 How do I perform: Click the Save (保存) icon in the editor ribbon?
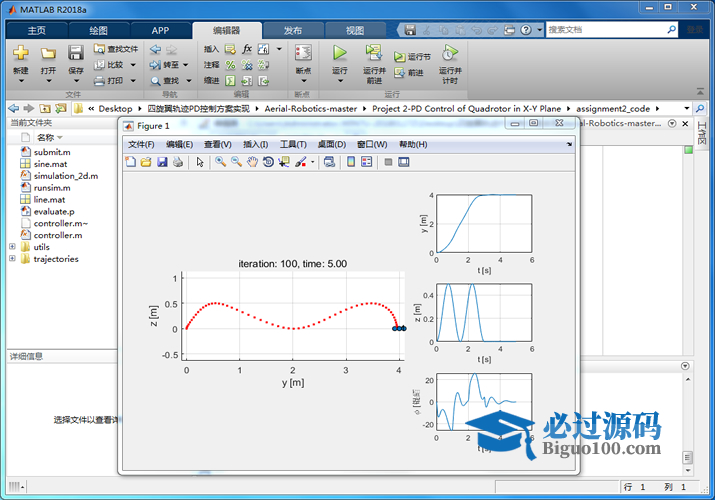pos(76,55)
